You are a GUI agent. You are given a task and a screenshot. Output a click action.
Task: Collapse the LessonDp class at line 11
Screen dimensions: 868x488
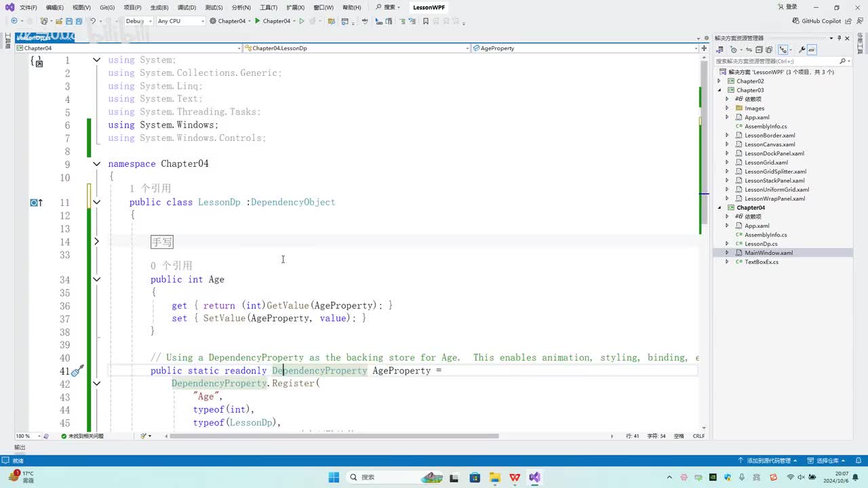point(96,202)
